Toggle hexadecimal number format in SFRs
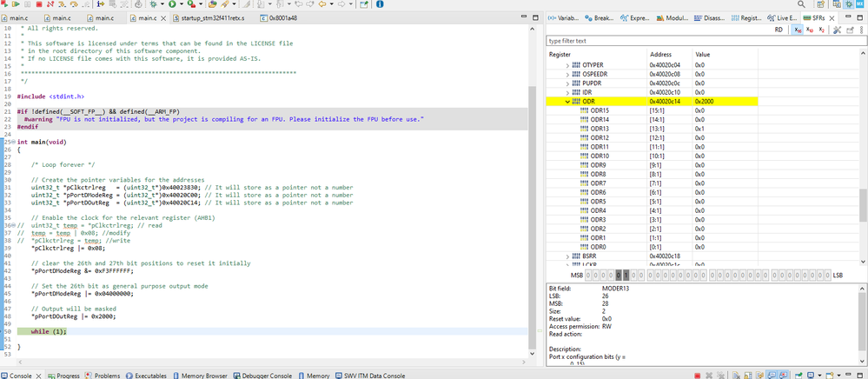The image size is (868, 379). pos(798,30)
